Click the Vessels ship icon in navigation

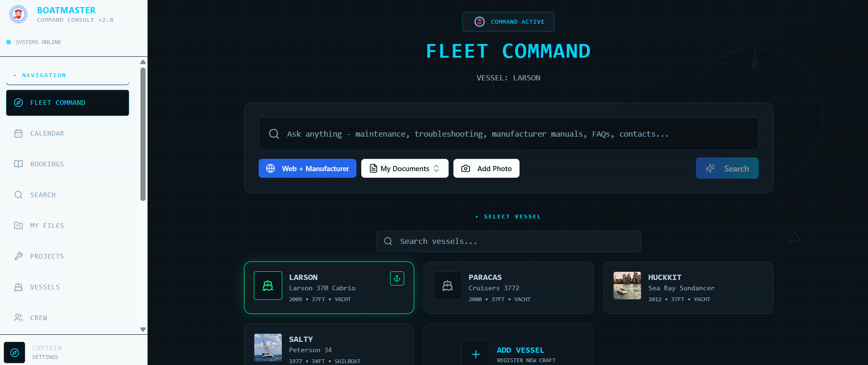(x=18, y=287)
